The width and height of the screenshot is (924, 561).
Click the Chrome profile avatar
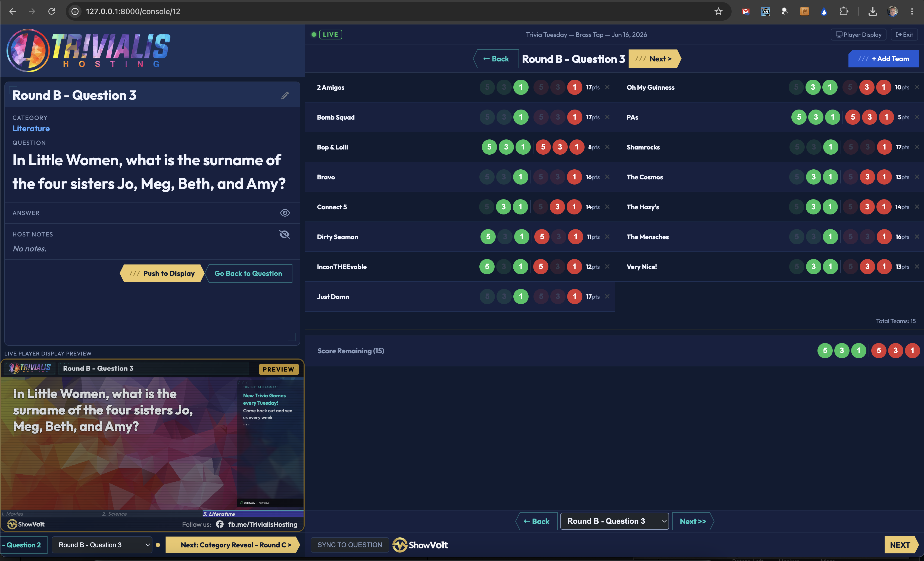pyautogui.click(x=893, y=12)
